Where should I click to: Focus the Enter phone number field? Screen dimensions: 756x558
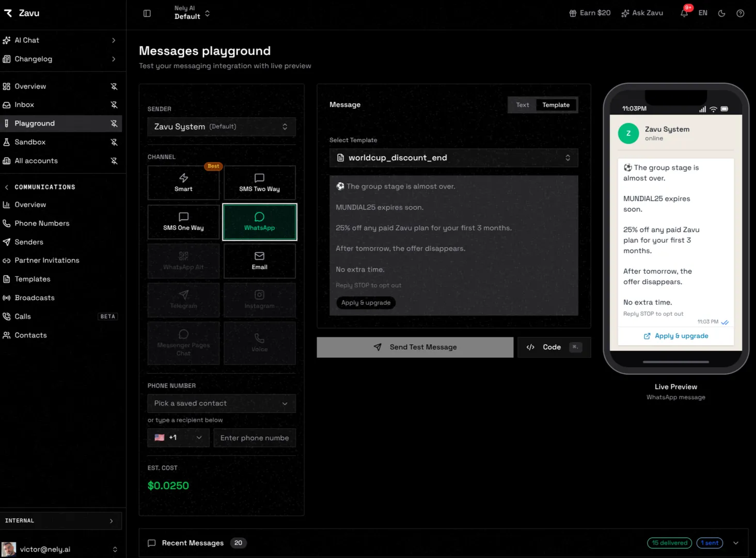click(x=255, y=438)
